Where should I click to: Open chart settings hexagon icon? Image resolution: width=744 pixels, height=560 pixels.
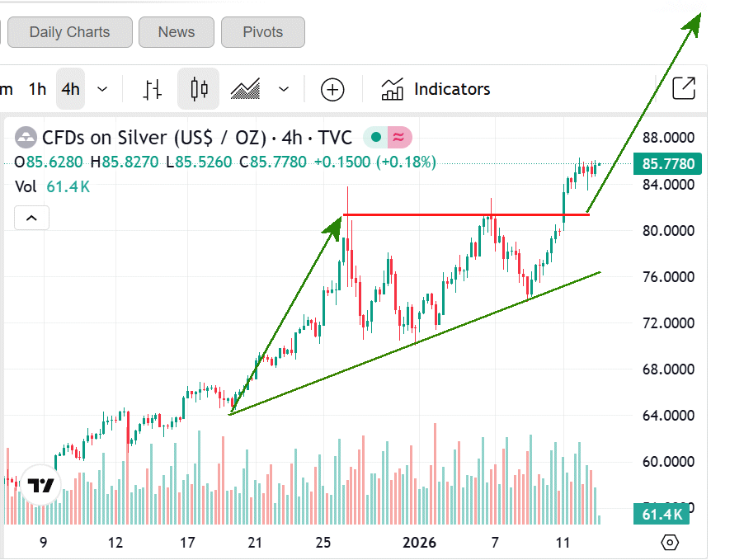click(670, 543)
